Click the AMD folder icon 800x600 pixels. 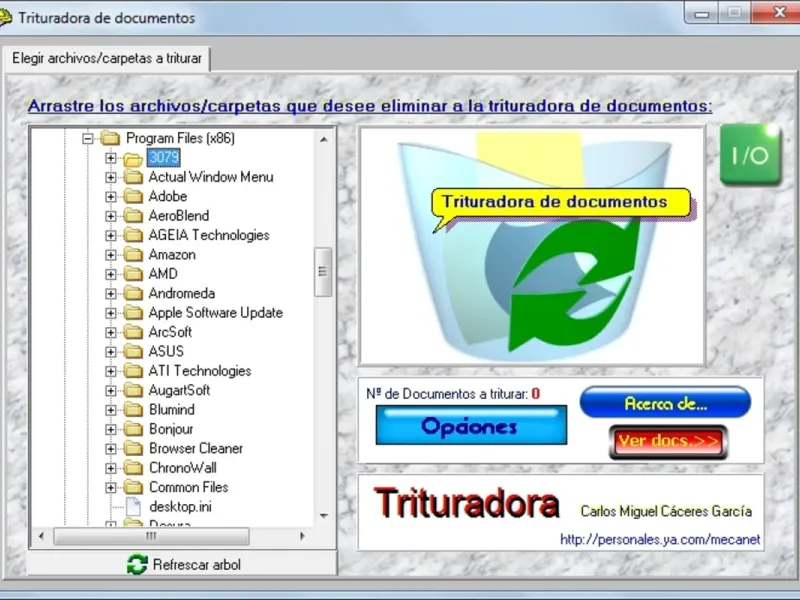(133, 274)
